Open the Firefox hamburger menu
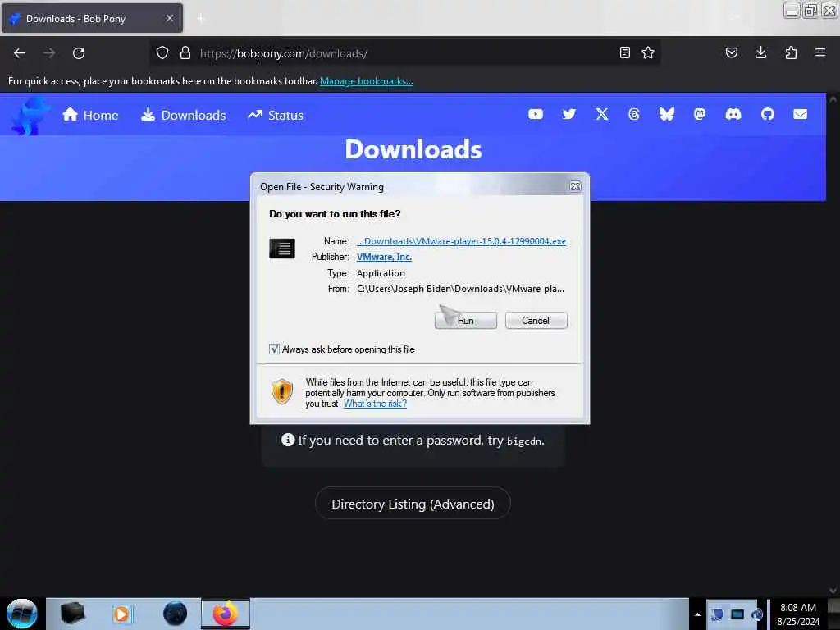The width and height of the screenshot is (840, 630). [820, 53]
